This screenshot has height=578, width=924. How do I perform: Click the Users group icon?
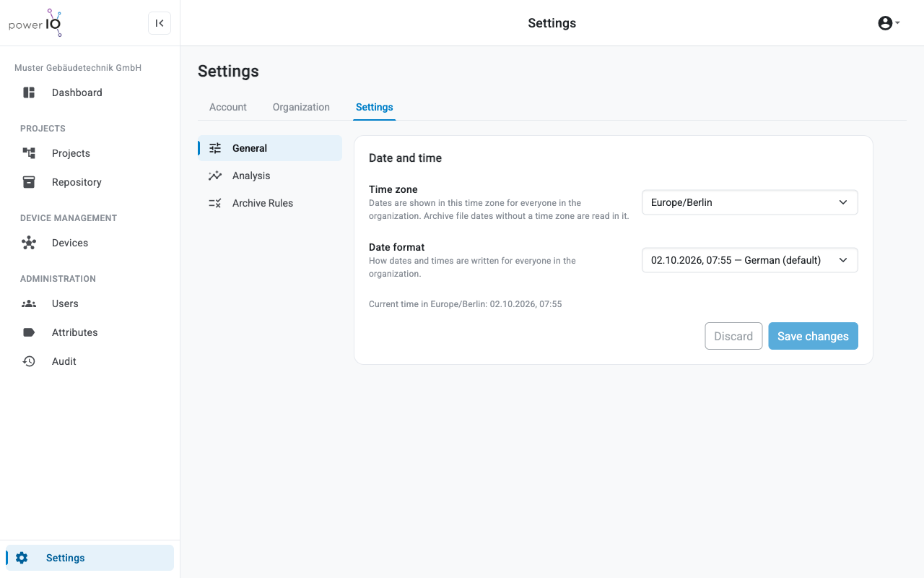(29, 303)
